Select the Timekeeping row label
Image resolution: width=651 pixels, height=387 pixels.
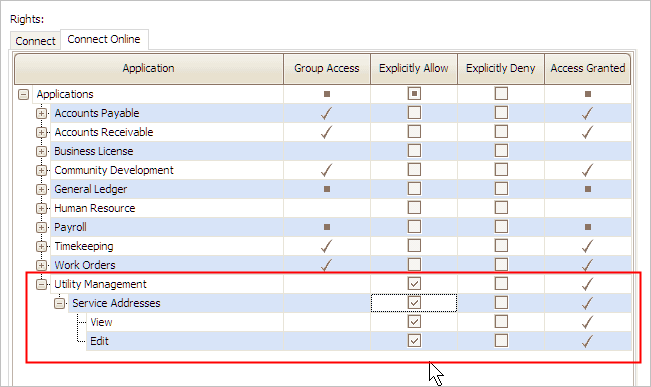point(83,247)
